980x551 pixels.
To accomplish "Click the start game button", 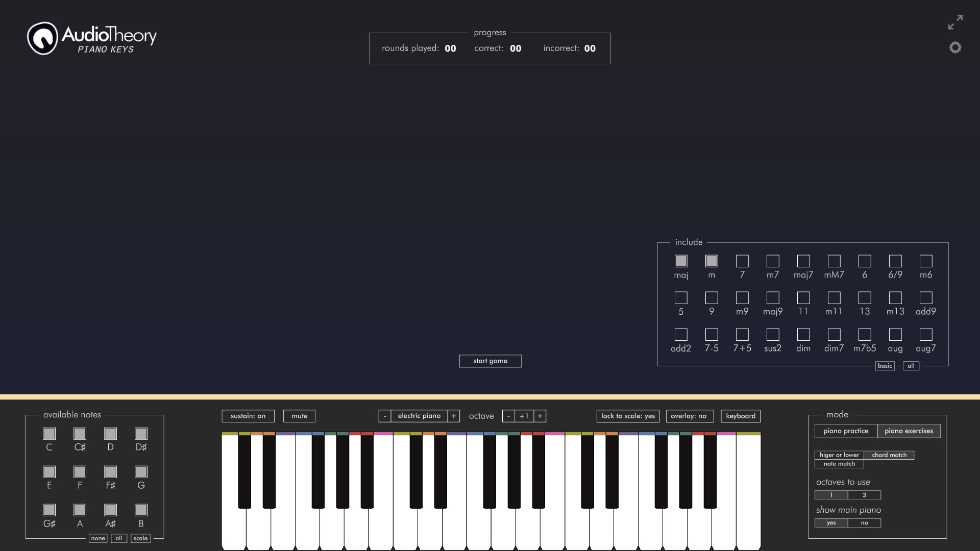I will pyautogui.click(x=490, y=361).
